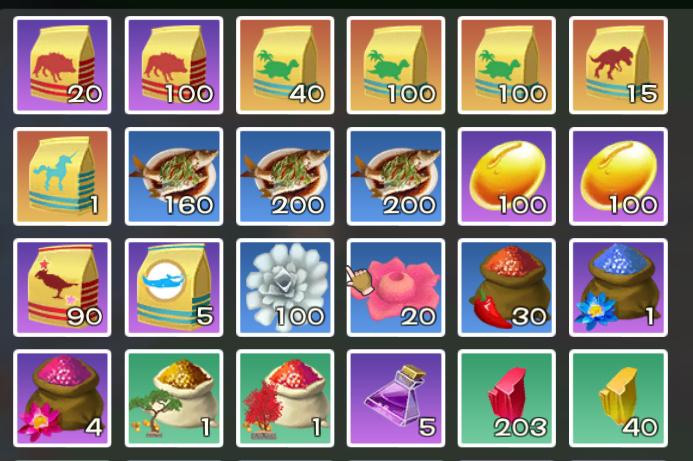Select the bird feed bag with quantity 90
This screenshot has height=461, width=693.
(x=62, y=288)
